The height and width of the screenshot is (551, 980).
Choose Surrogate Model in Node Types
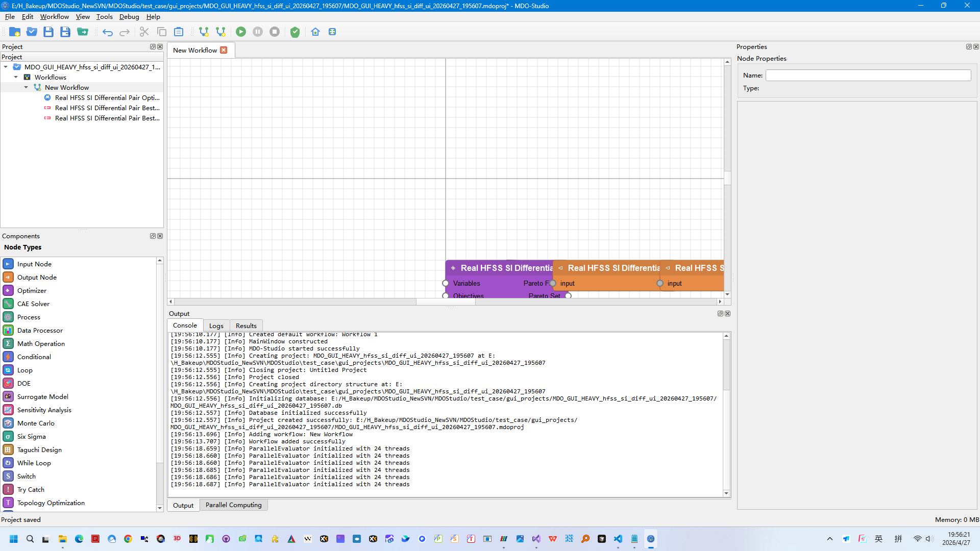pos(43,396)
